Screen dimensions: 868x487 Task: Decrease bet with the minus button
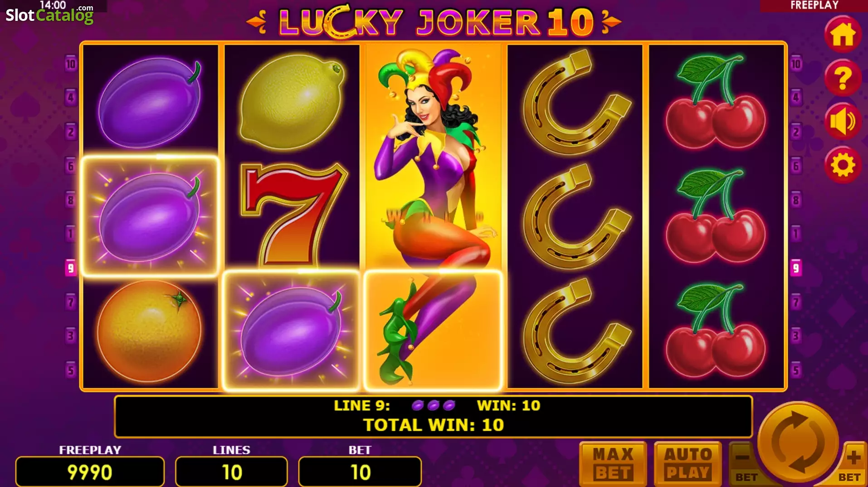point(744,463)
